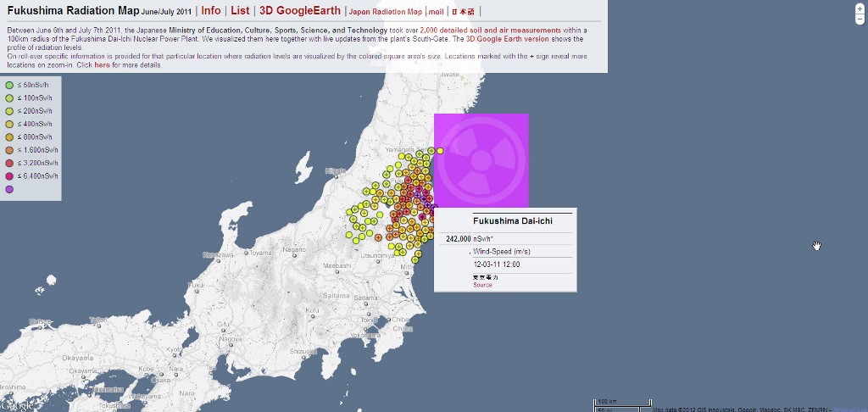Click the Source link in Fukushima Dai-ichi popup

pos(482,285)
